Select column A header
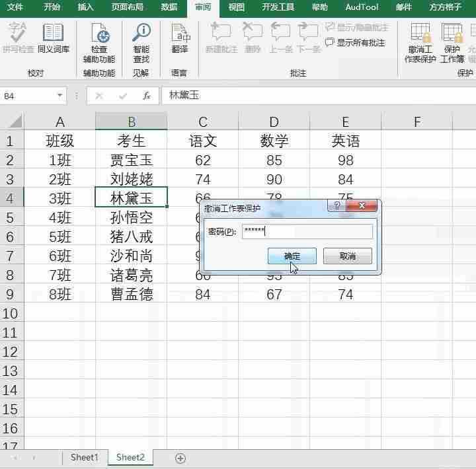Screen dimensions: 476x469 click(59, 122)
